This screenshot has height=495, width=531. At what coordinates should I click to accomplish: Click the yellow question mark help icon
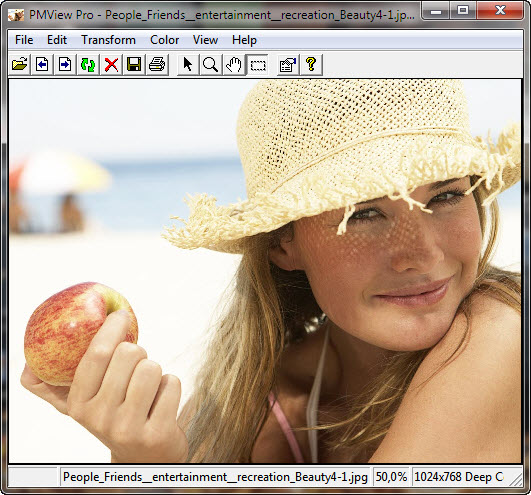[311, 64]
